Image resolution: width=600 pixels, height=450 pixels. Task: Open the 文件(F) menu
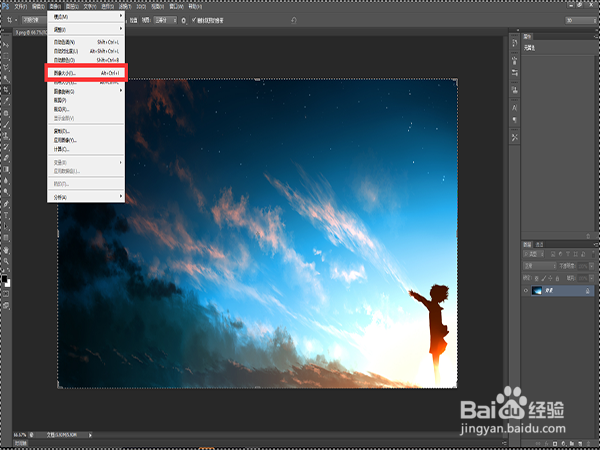pos(21,7)
